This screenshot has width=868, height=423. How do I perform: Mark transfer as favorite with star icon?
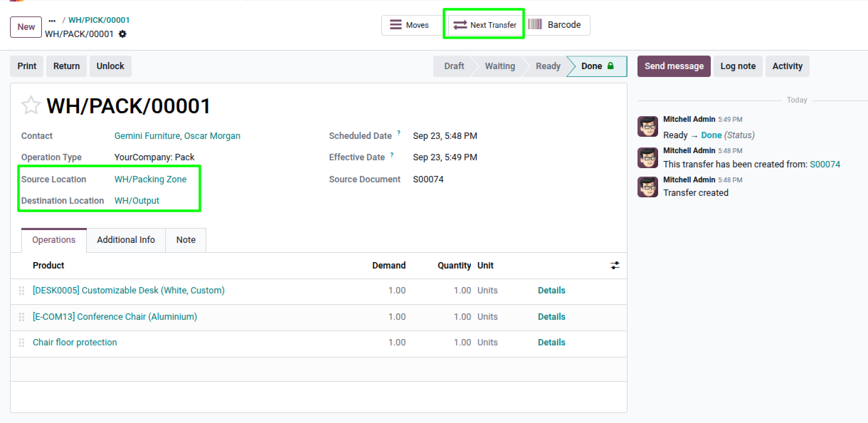click(x=31, y=106)
